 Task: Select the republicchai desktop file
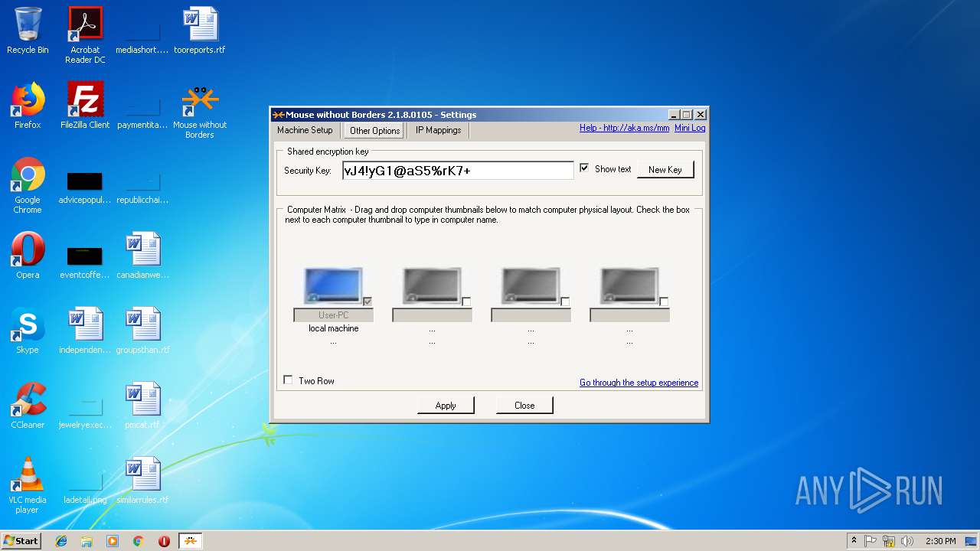142,187
